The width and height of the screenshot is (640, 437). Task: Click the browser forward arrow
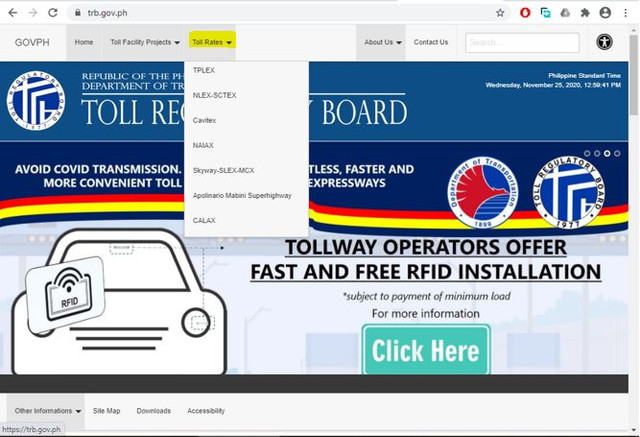(x=33, y=13)
